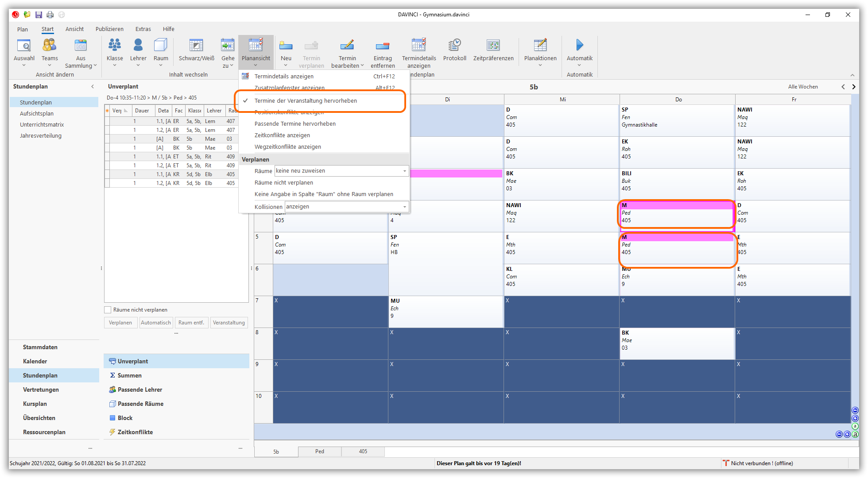Image resolution: width=868 pixels, height=478 pixels.
Task: Open the Räume assignment dropdown
Action: [x=404, y=171]
